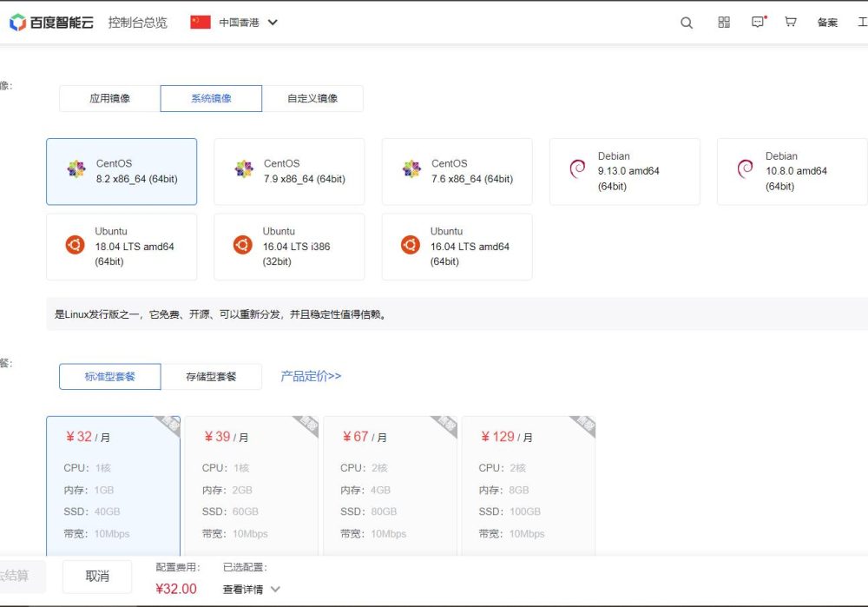Expand 查看详情 configuration details
The height and width of the screenshot is (607, 868).
tap(252, 590)
